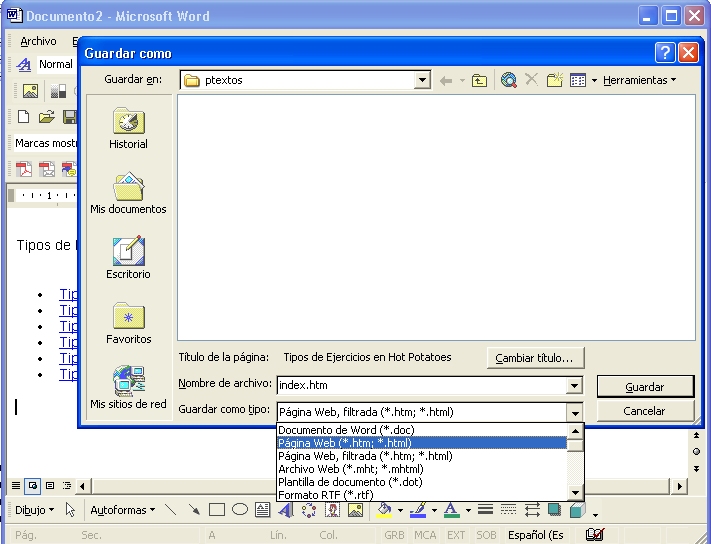Expand the Guardar en folder dropdown

pos(422,80)
